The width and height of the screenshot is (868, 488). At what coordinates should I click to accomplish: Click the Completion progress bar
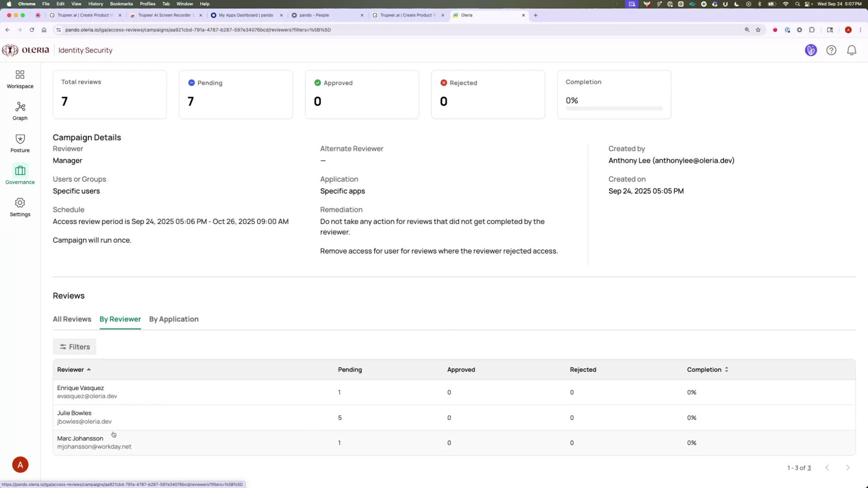(614, 108)
